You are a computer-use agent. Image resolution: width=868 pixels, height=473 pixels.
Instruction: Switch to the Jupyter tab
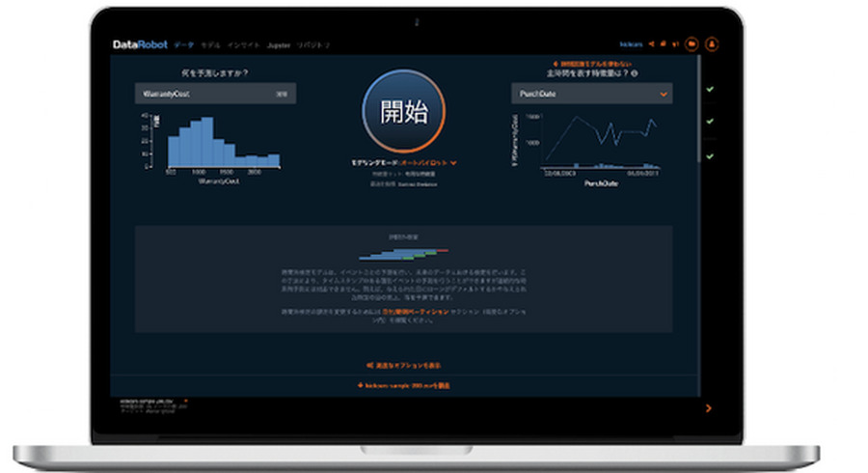278,44
